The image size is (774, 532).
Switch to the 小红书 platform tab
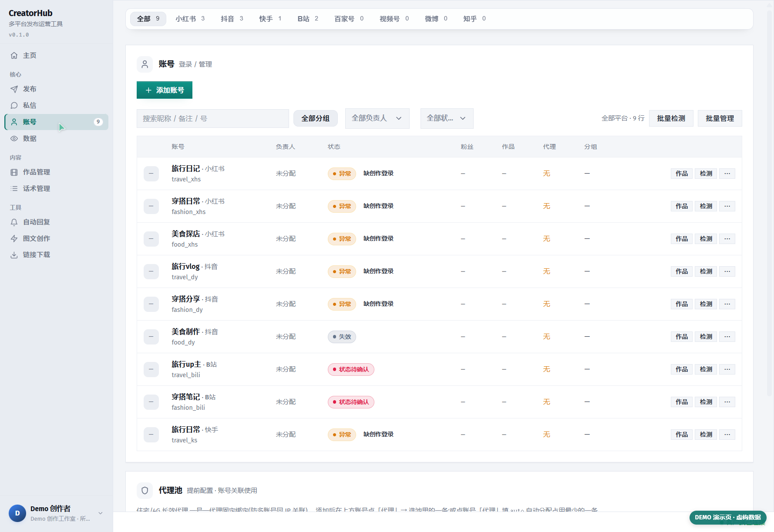click(190, 19)
